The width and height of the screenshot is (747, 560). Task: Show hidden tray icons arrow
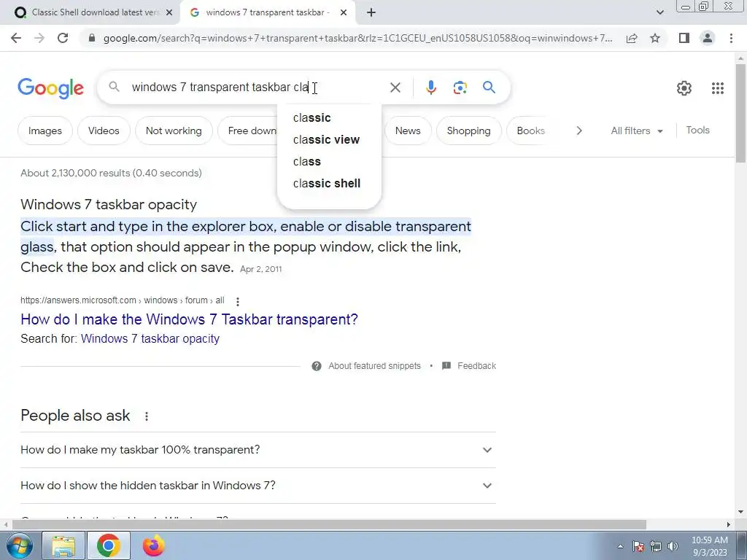pos(620,546)
